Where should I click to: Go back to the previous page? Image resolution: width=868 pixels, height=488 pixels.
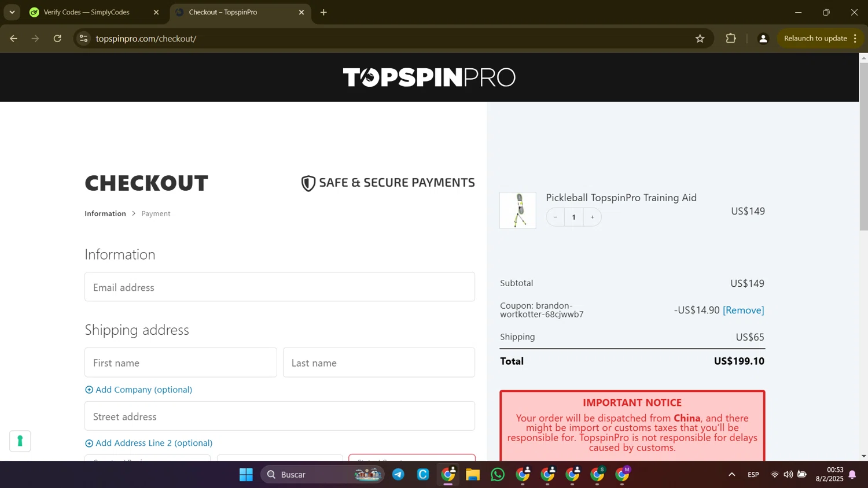click(13, 39)
